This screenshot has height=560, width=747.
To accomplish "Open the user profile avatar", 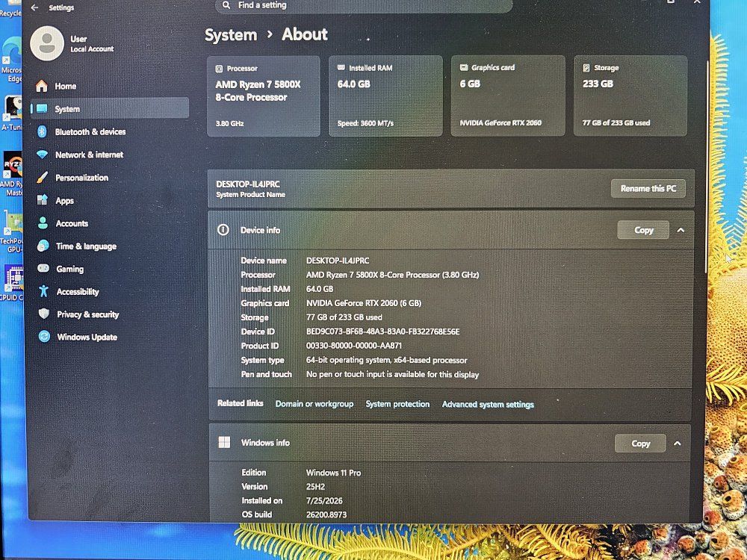I will 46,43.
